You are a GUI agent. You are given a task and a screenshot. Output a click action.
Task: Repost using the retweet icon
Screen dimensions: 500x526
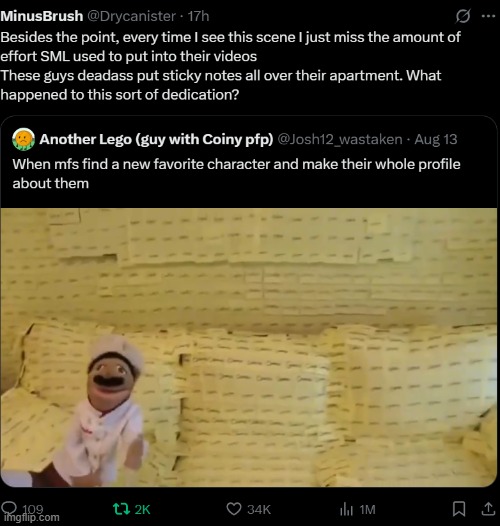(121, 509)
